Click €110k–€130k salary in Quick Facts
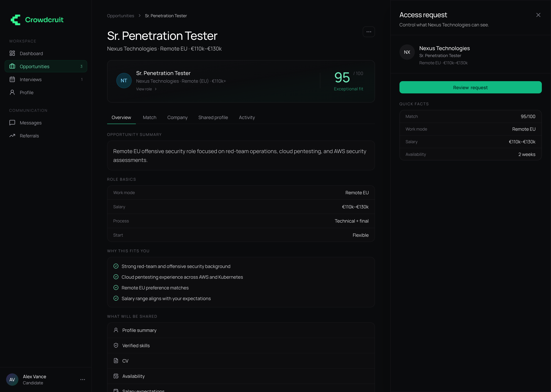This screenshot has height=392, width=551. [522, 142]
